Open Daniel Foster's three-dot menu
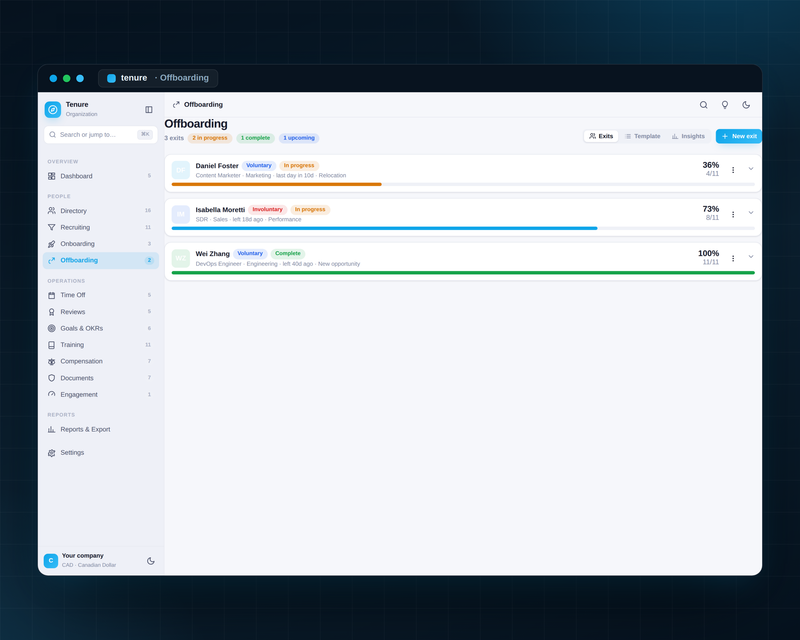The height and width of the screenshot is (640, 800). coord(733,170)
